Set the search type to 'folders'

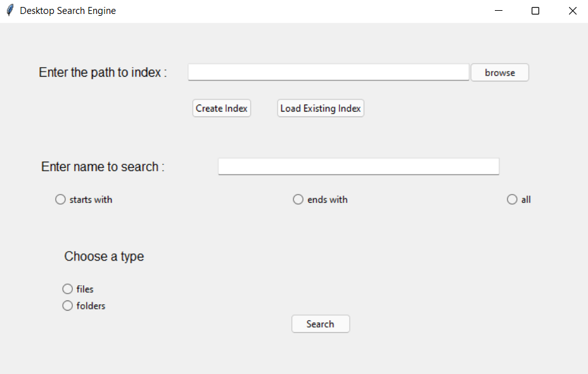pos(68,306)
